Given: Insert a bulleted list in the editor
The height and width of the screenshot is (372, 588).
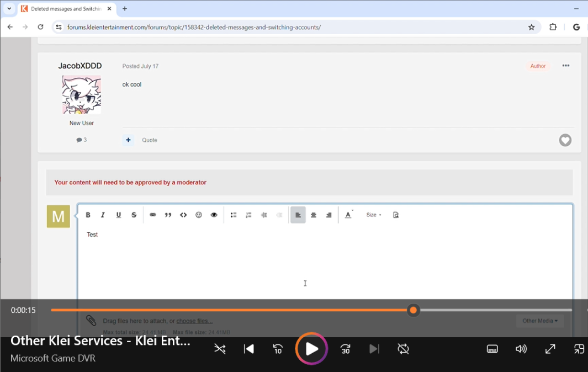Looking at the screenshot, I should (234, 215).
